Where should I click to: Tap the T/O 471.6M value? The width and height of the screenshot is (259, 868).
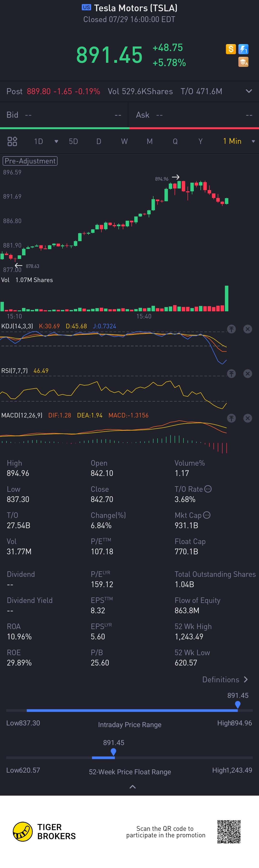(x=201, y=91)
